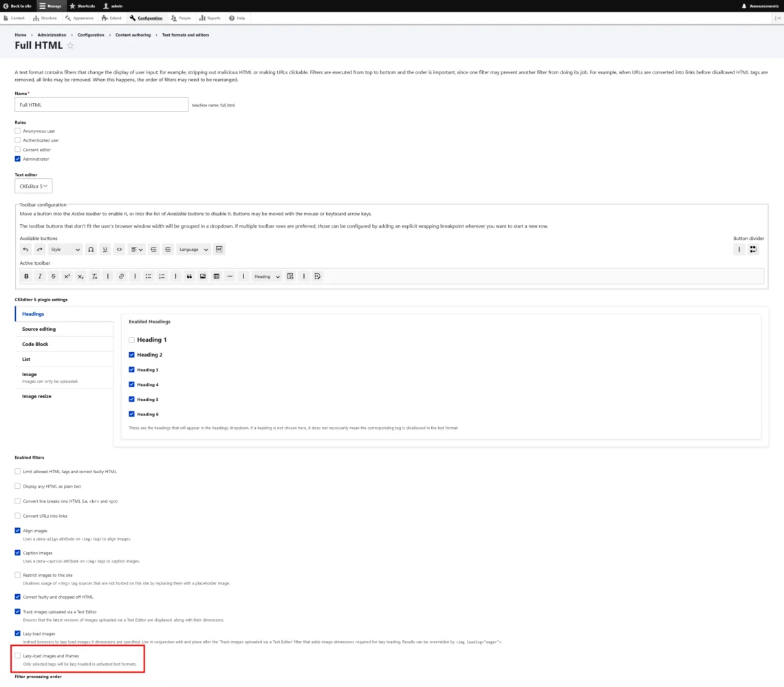The height and width of the screenshot is (687, 784).
Task: Enable the Anonymous user role checkbox
Action: point(17,131)
